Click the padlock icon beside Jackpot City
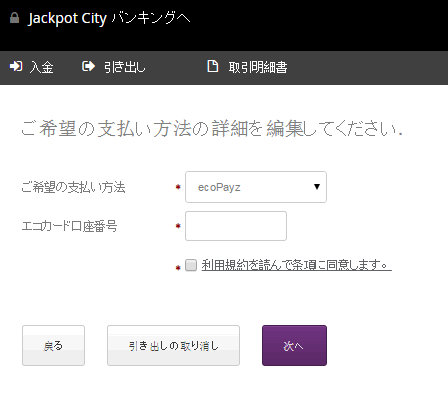Screen dimensions: 448x395 point(14,18)
